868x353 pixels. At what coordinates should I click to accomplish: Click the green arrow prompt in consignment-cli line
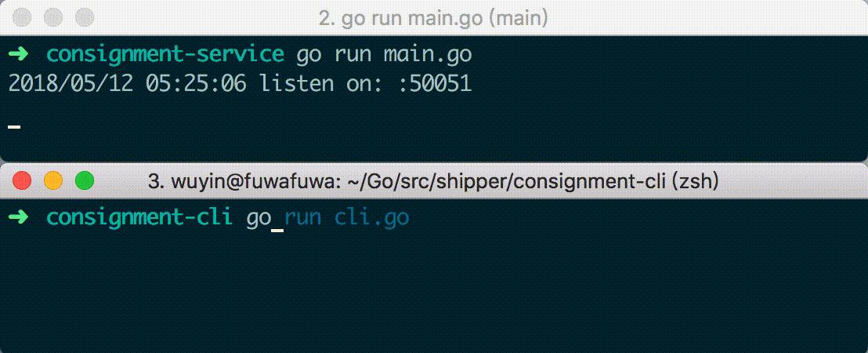click(19, 217)
